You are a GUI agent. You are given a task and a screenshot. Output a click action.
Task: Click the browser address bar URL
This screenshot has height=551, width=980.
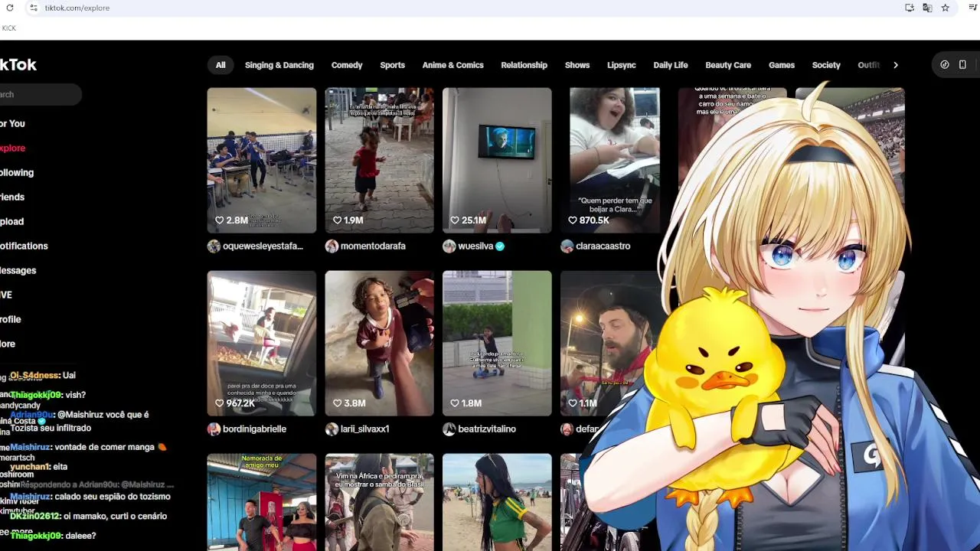click(x=77, y=8)
